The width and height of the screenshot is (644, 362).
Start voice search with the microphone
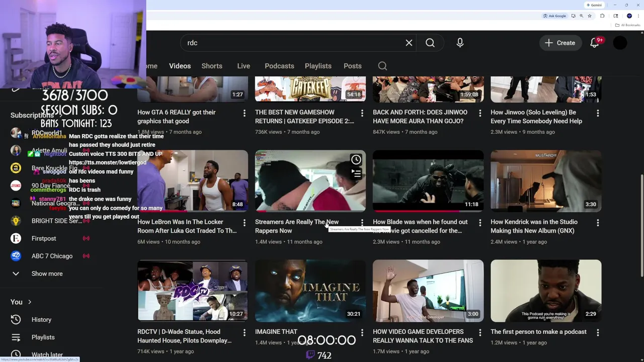point(460,43)
